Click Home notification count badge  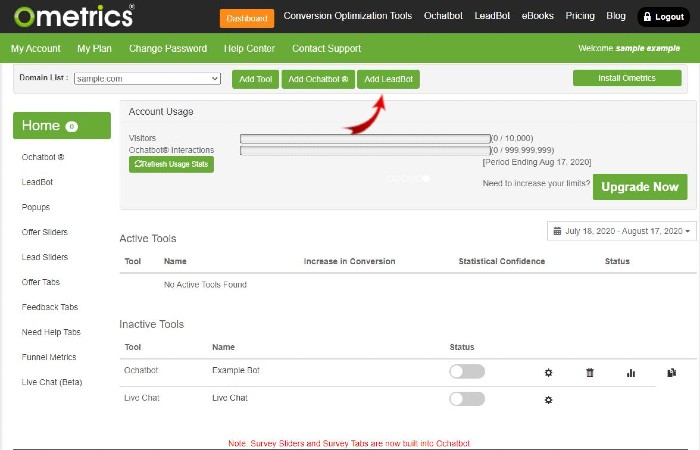(x=71, y=127)
